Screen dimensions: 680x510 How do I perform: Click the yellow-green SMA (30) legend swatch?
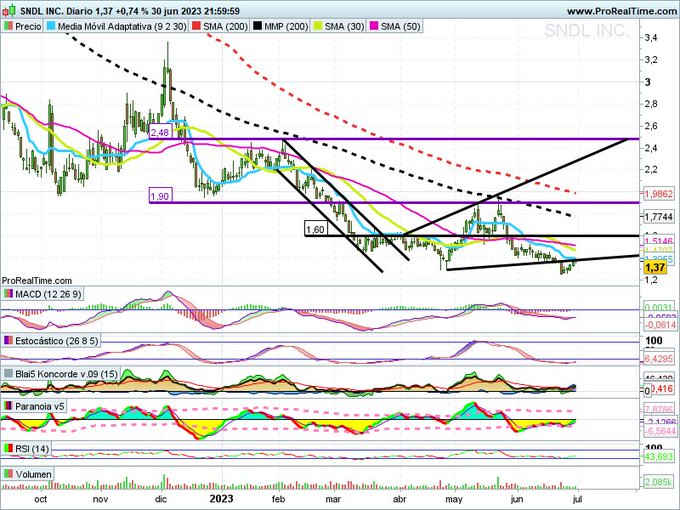[x=318, y=26]
